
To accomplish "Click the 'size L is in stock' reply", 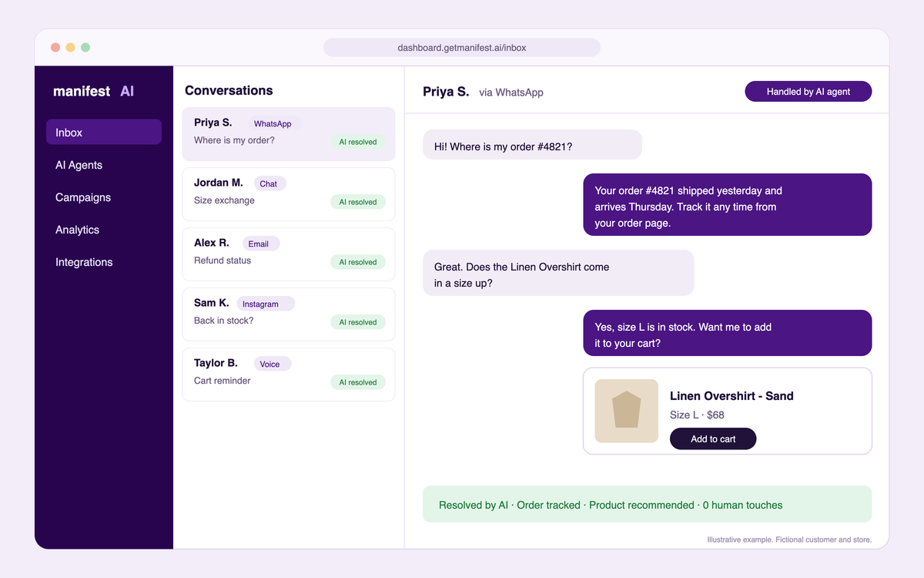I will click(728, 333).
